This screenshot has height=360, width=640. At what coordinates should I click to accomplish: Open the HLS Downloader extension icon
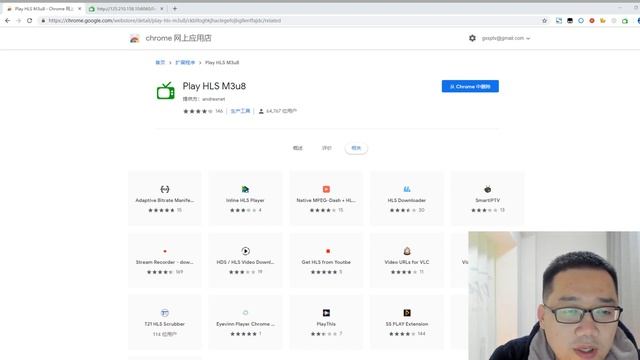click(x=407, y=189)
